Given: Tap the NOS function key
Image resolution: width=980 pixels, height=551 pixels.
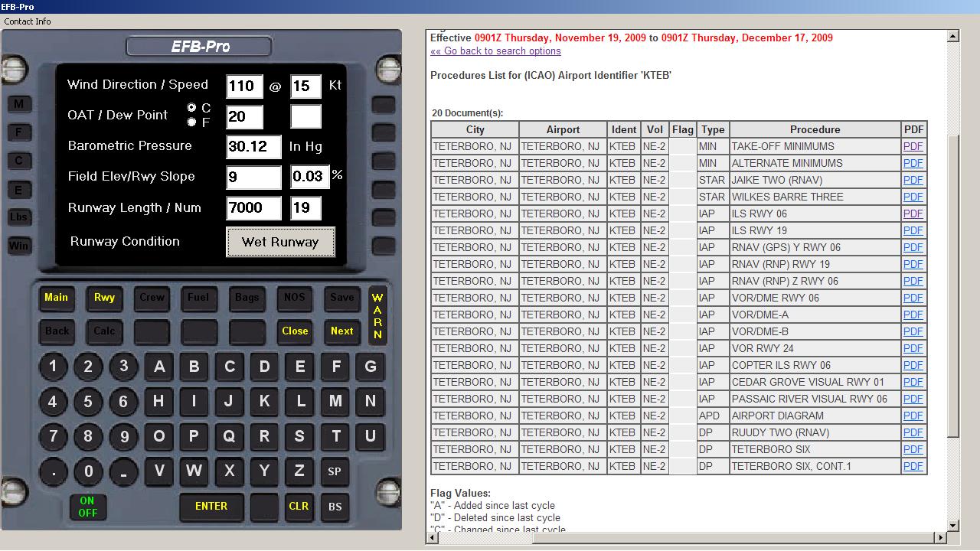Looking at the screenshot, I should [294, 298].
